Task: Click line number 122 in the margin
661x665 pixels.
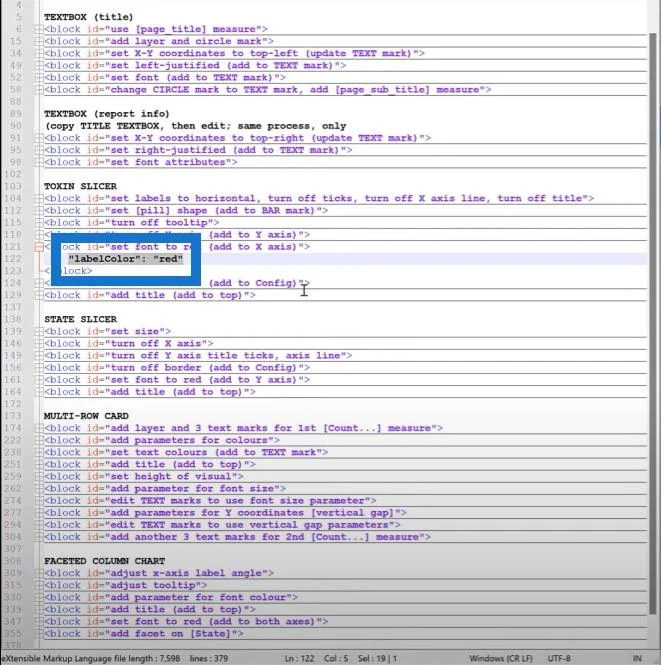Action: coord(12,259)
